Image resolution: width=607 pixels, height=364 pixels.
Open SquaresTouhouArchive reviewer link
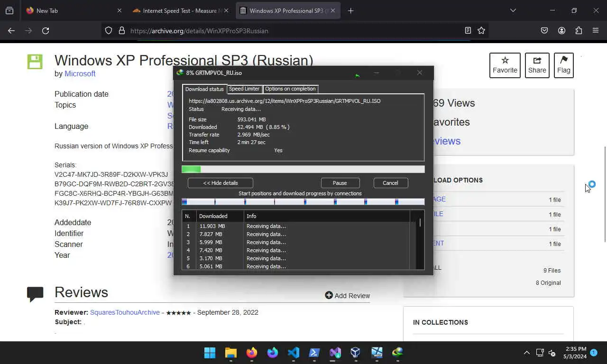(125, 312)
